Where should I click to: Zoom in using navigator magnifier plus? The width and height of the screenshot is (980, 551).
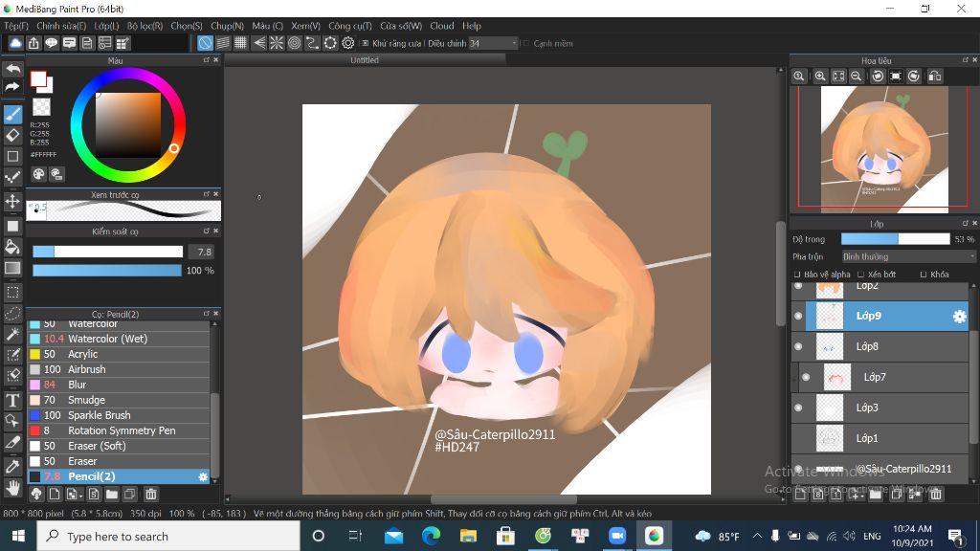click(820, 77)
